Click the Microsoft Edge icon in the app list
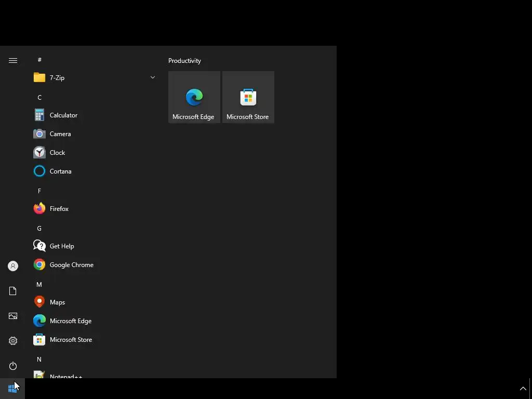 (x=39, y=321)
